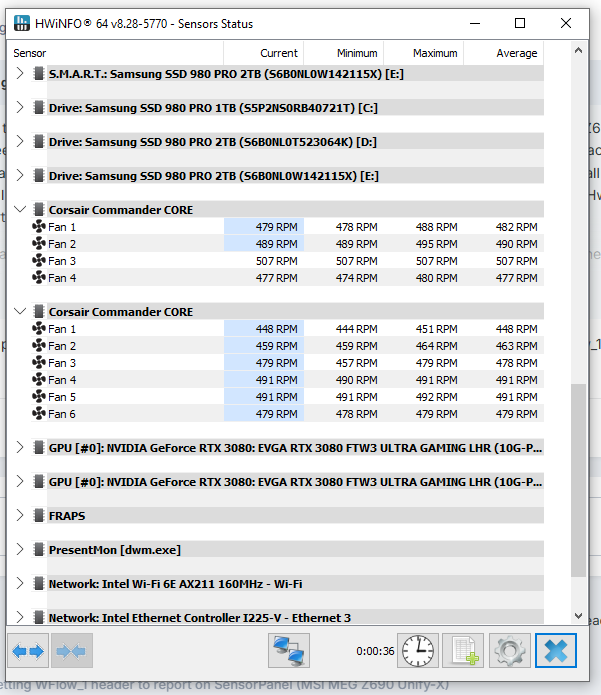Viewport: 601px width, 695px height.
Task: Click the chip icon beside FRAPS
Action: pos(39,515)
